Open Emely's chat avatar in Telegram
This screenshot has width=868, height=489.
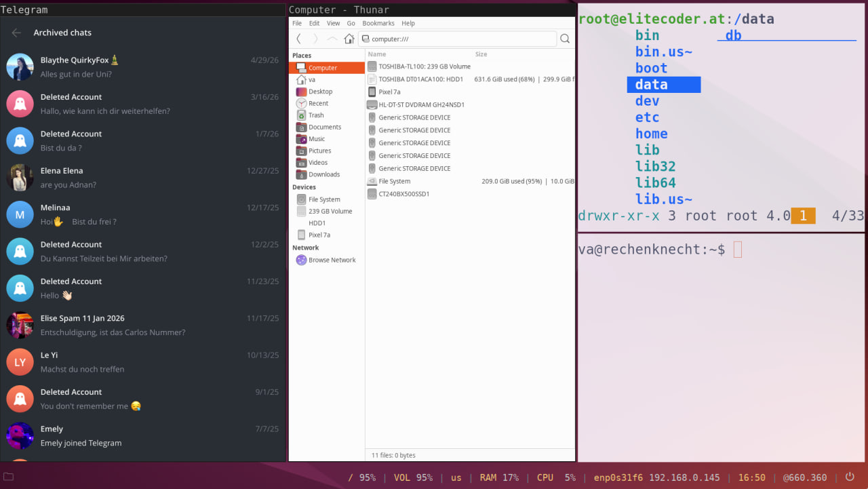[20, 436]
